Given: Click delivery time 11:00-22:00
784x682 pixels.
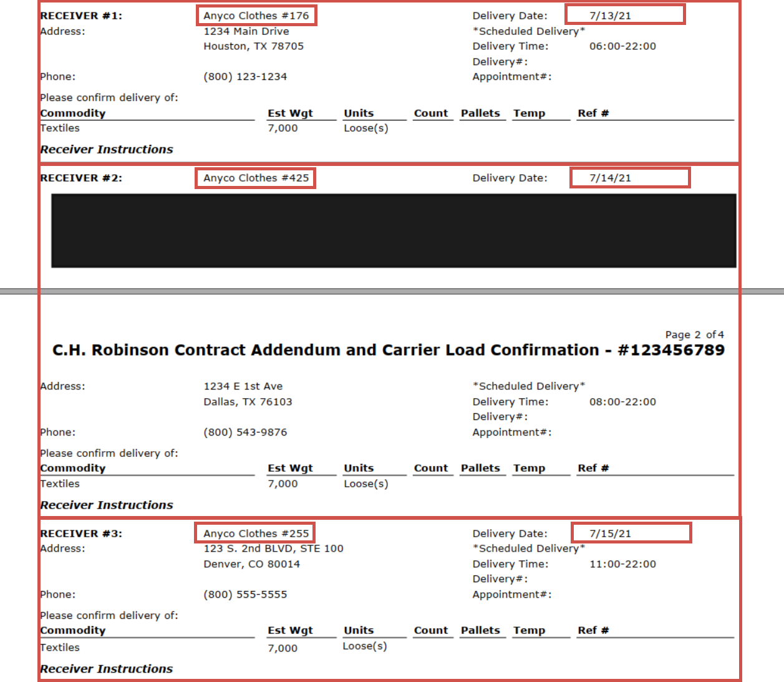Looking at the screenshot, I should (622, 564).
